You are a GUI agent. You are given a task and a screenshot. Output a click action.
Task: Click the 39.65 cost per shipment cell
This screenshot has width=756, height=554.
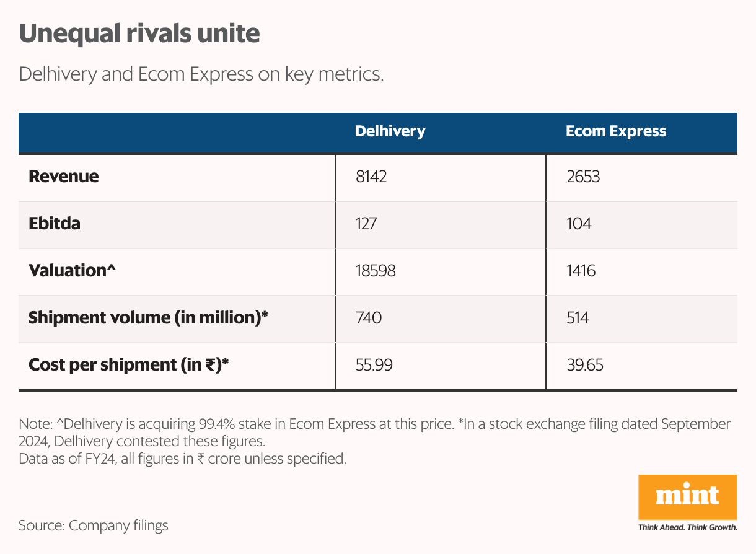[x=584, y=365]
